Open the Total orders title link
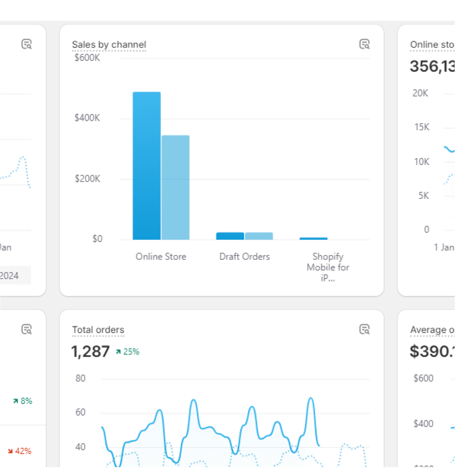Screen dimensions: 455x476 [x=98, y=330]
